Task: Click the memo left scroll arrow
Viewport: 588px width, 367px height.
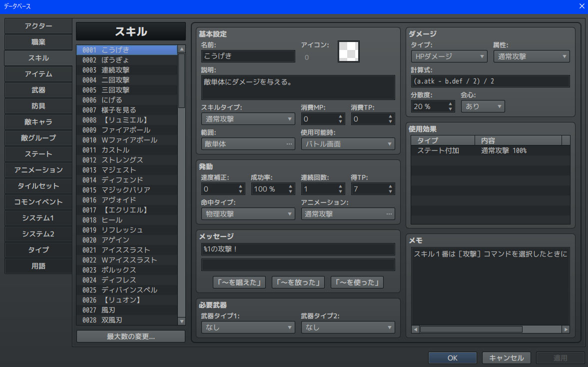Action: pyautogui.click(x=415, y=329)
